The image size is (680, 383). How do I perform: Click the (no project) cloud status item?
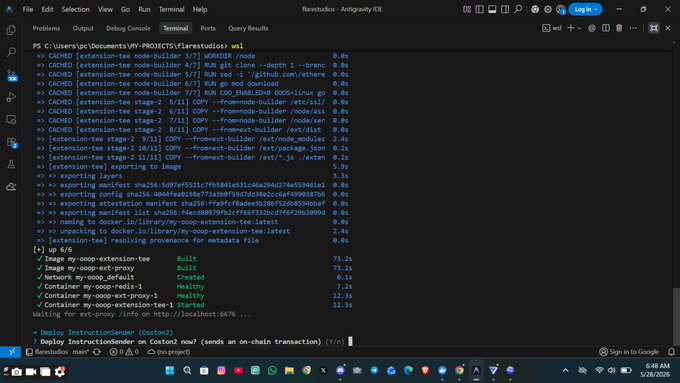click(169, 352)
